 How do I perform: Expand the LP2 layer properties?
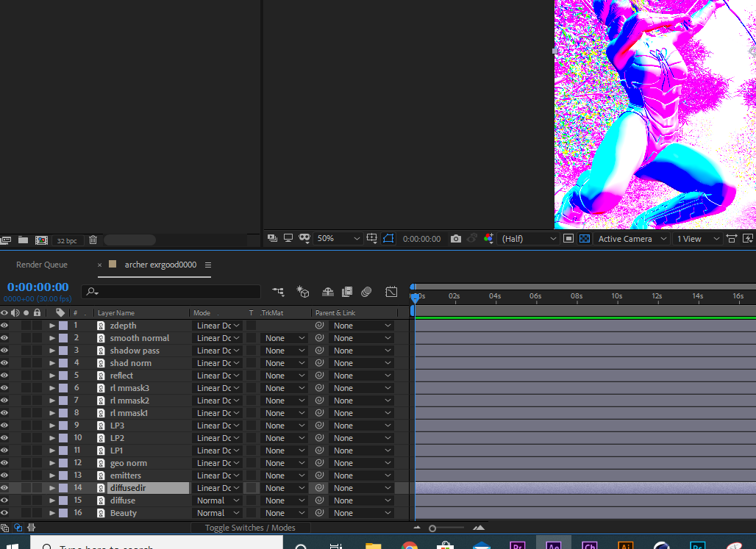52,438
